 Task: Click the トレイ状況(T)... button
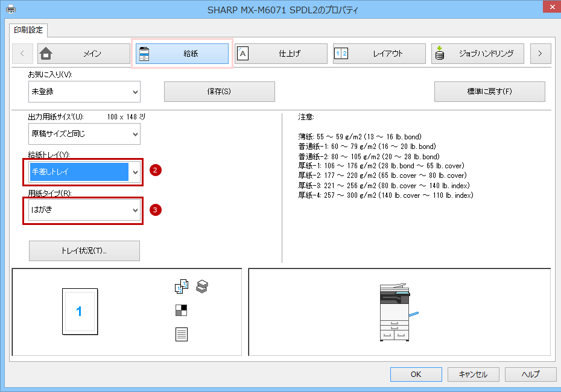click(x=84, y=251)
